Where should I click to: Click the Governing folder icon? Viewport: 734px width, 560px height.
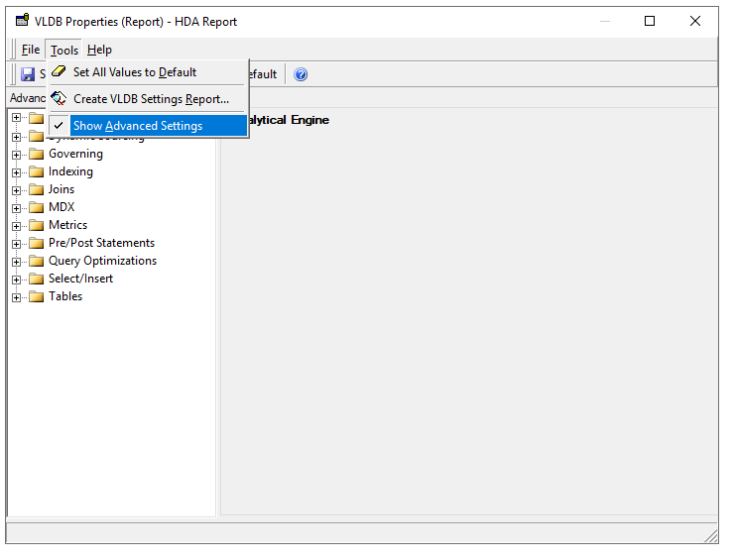pos(37,154)
